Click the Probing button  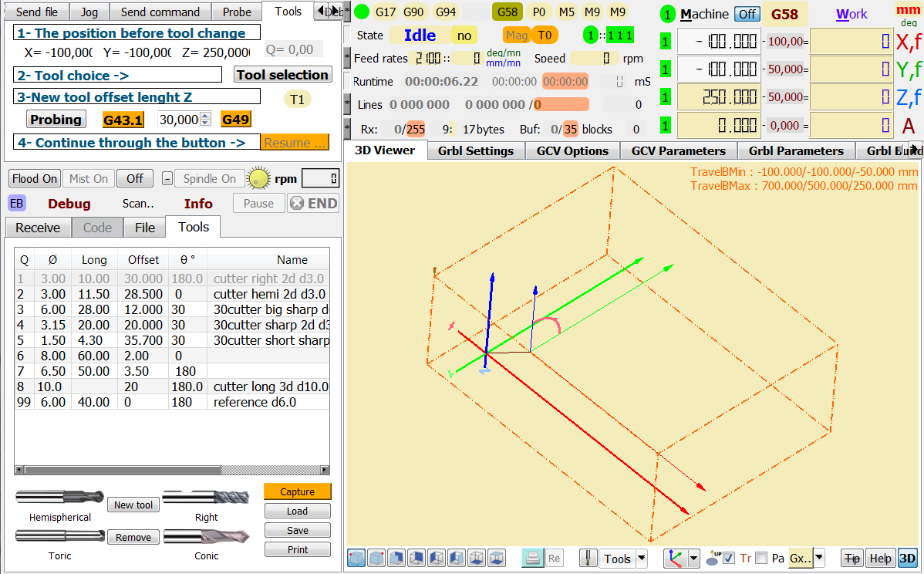coord(54,120)
